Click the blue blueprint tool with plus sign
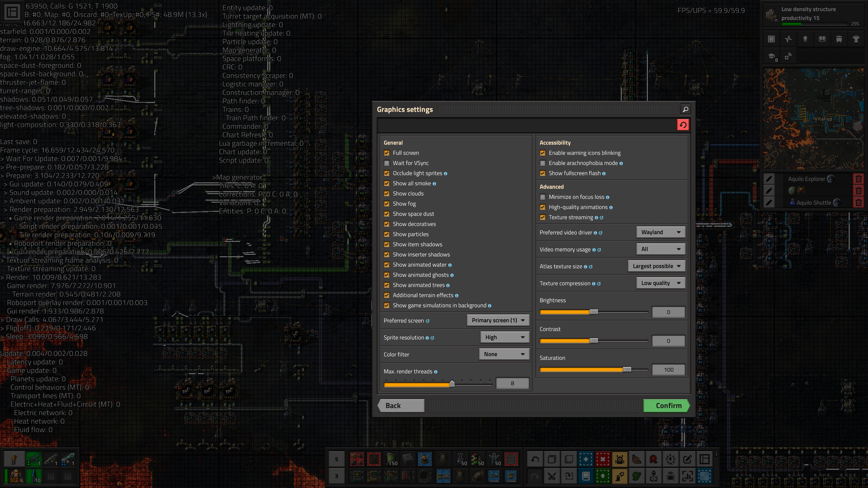The height and width of the screenshot is (488, 868). 586,460
